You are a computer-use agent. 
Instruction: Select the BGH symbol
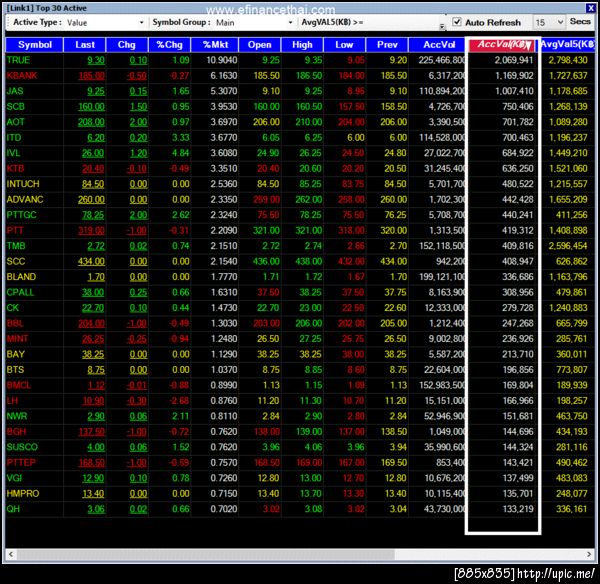(x=16, y=432)
